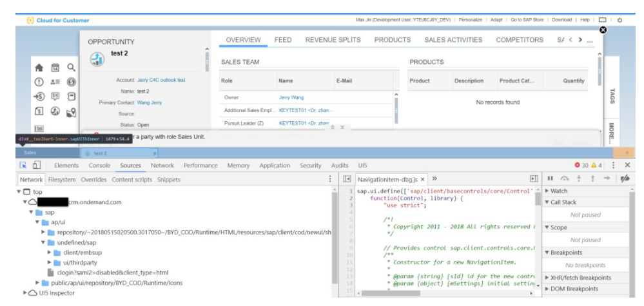Close the NavigationItem-dbg.js editor tab

(x=422, y=179)
